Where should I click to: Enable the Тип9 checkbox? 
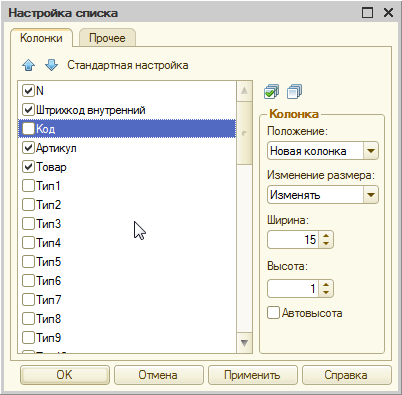click(x=28, y=338)
